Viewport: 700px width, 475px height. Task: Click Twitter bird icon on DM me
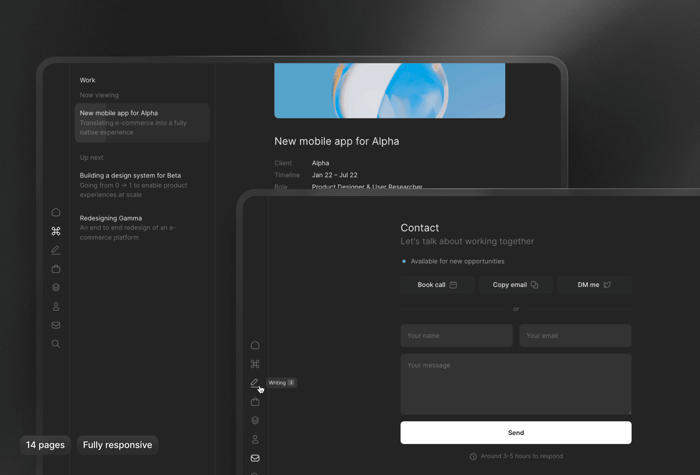coord(607,285)
